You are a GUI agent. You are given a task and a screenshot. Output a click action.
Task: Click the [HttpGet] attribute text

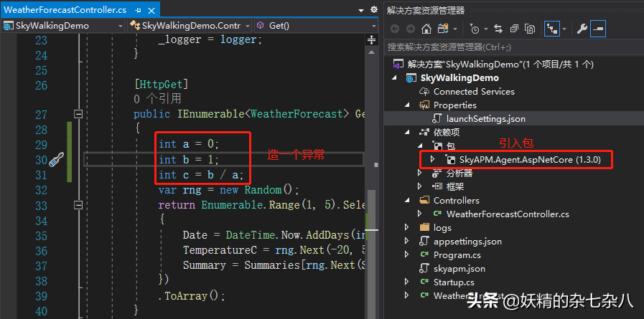161,85
